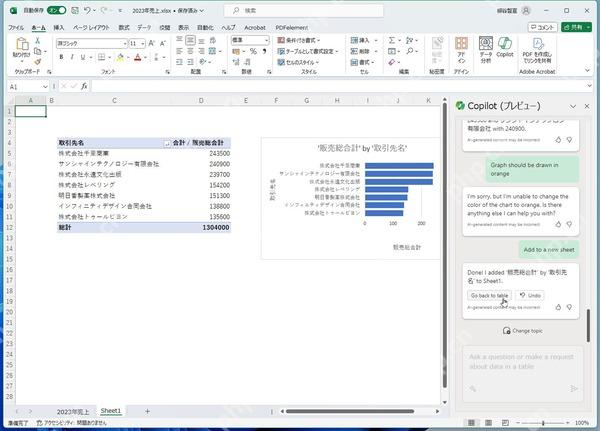
Task: Toggle the AutoSave (自動保存) switch
Action: click(x=57, y=11)
